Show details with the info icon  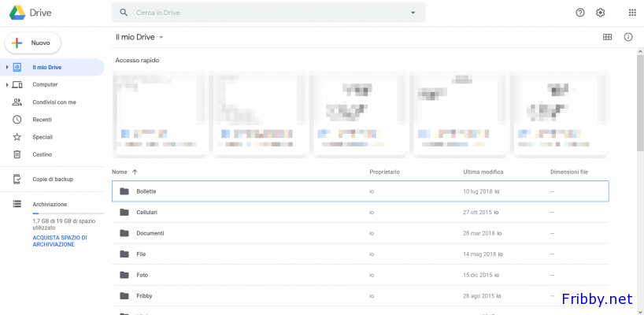[x=628, y=37]
